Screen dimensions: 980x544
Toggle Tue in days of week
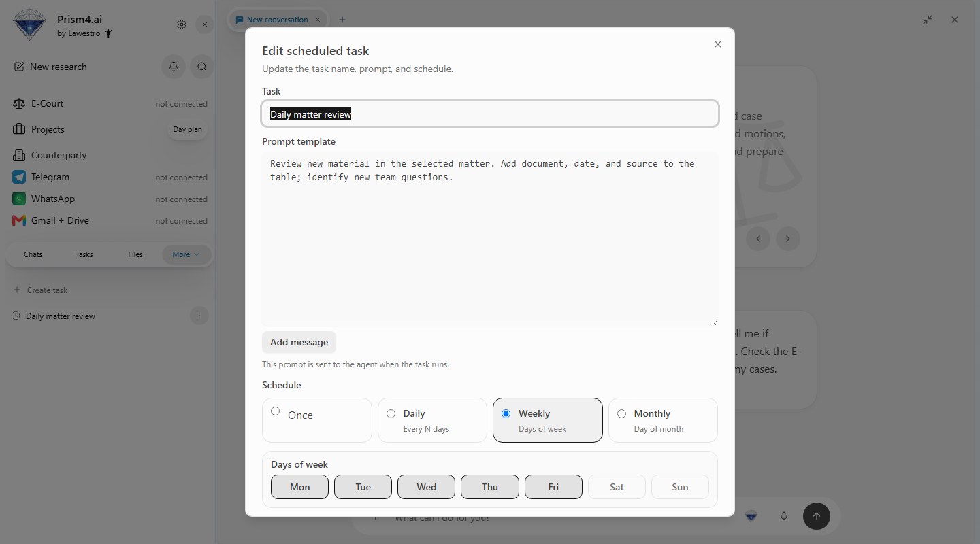click(x=363, y=487)
